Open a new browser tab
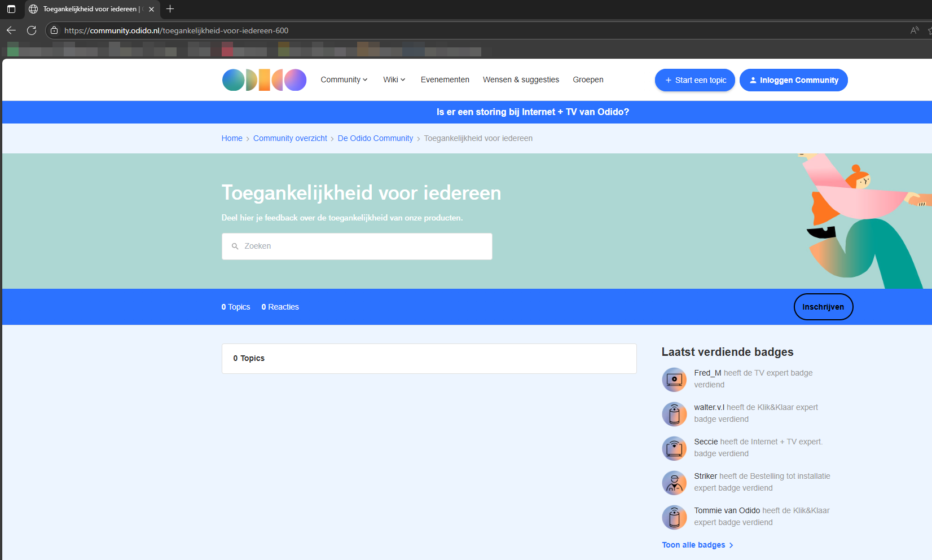The height and width of the screenshot is (560, 932). 170,9
